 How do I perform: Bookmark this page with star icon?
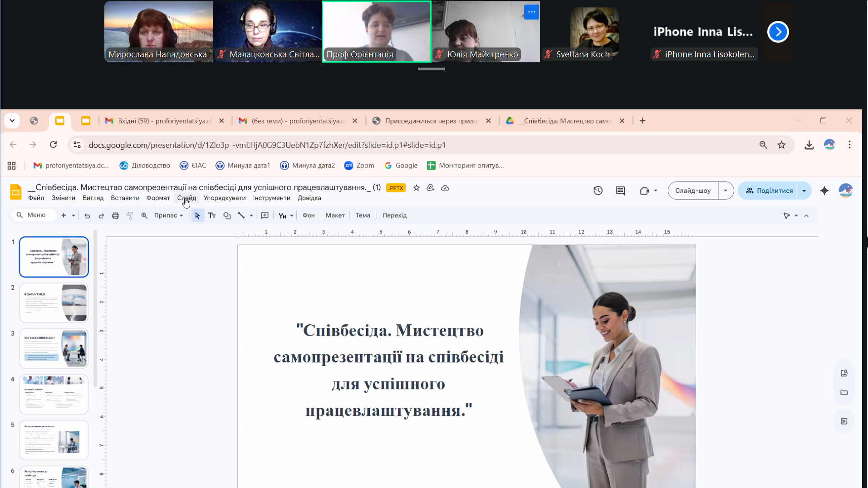click(x=781, y=145)
